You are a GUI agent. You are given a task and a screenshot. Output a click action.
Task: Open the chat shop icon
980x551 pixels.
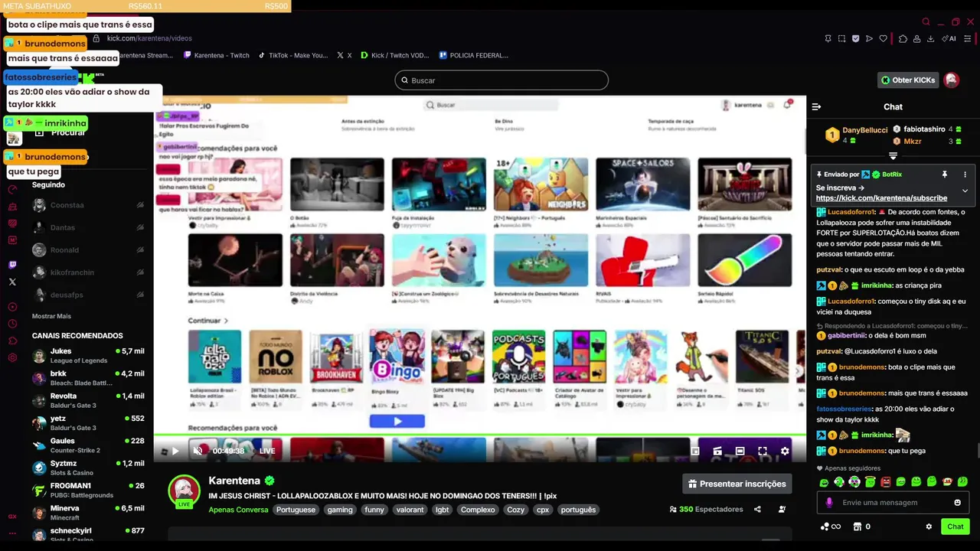pyautogui.click(x=857, y=527)
